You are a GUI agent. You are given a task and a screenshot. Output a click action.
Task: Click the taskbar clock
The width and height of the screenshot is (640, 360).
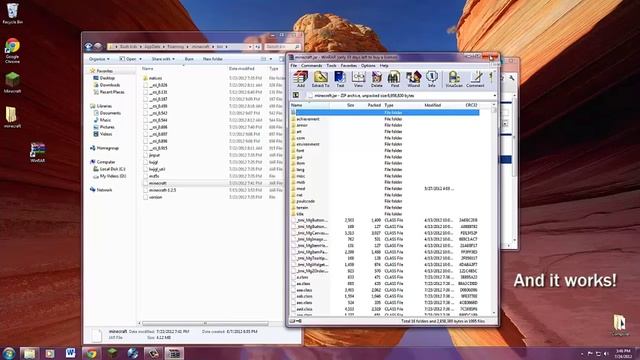point(623,353)
